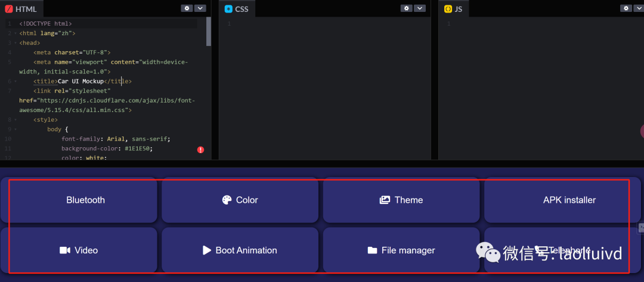Image resolution: width=644 pixels, height=282 pixels.
Task: Expand the HTML panel chevron dropdown
Action: pos(200,8)
